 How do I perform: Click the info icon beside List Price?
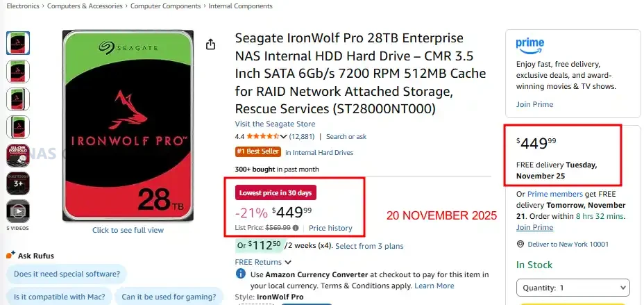(296, 228)
